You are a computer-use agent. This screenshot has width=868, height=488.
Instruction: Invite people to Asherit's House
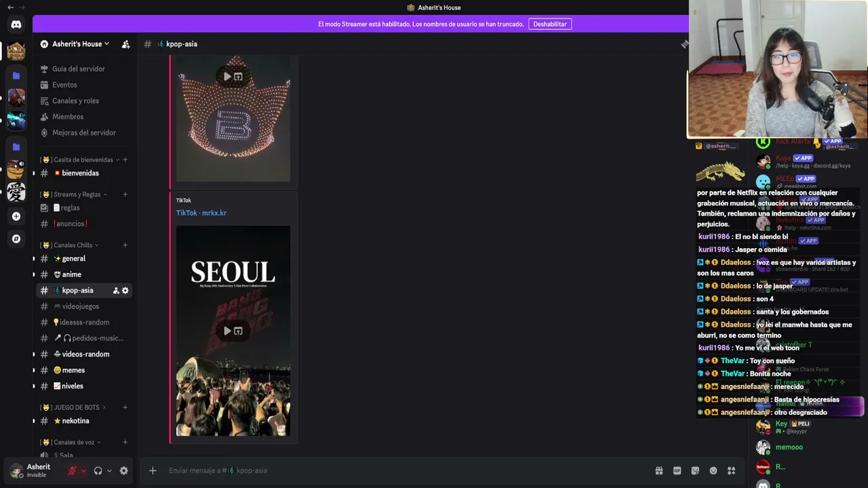coord(125,44)
